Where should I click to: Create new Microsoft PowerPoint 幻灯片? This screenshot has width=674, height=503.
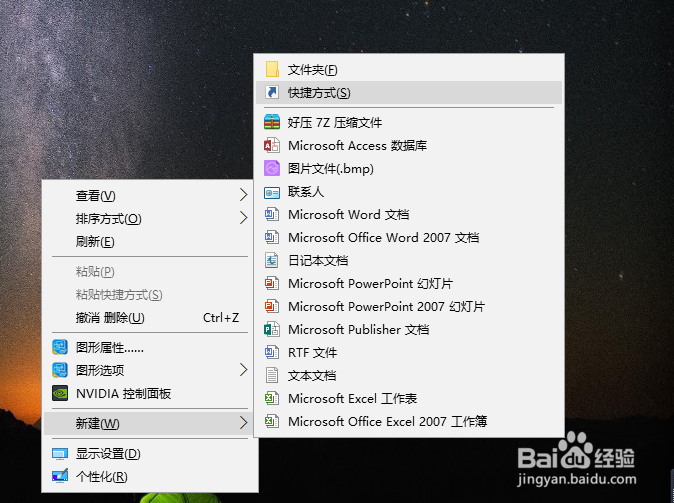(409, 283)
